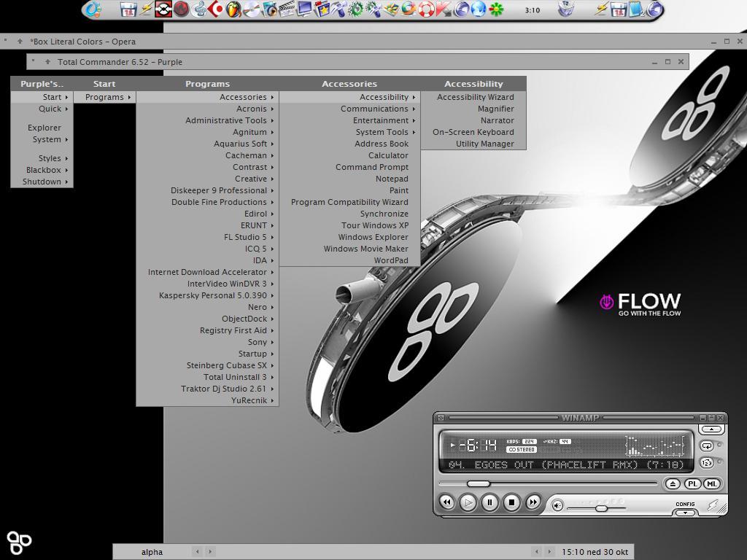Toggle repeat mode in Winamp
Viewport: 747px width, 560px height.
(x=706, y=446)
